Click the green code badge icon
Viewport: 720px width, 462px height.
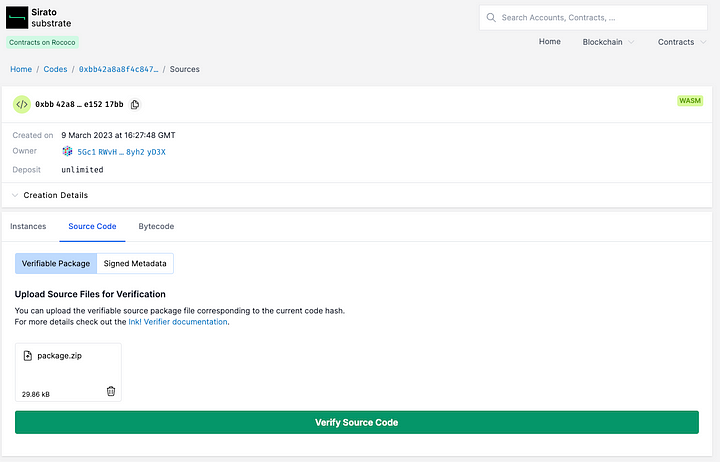pos(22,104)
